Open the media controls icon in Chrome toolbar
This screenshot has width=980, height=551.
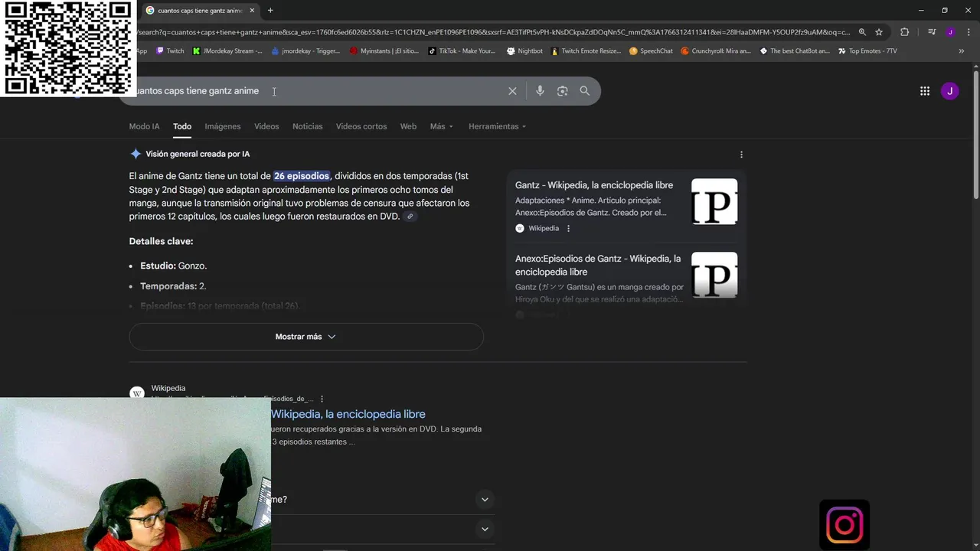(932, 32)
